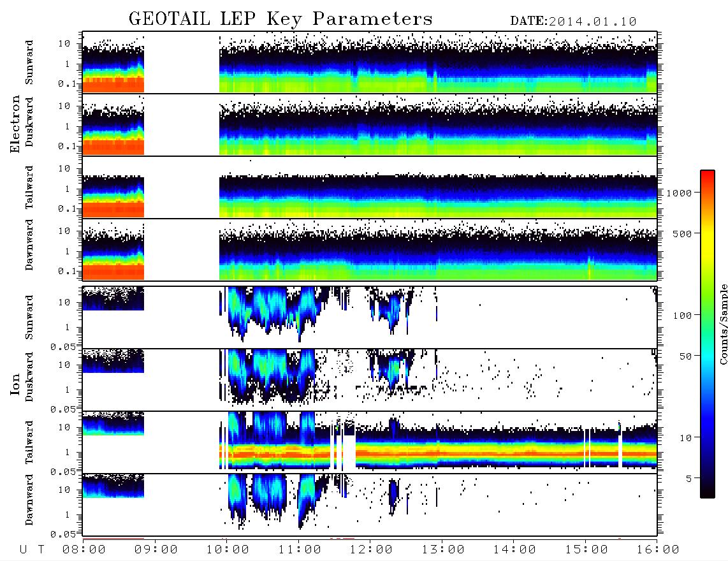Image resolution: width=728 pixels, height=561 pixels.
Task: Click 0.05 tick of Ion Dawnward panel
Action: click(x=63, y=534)
